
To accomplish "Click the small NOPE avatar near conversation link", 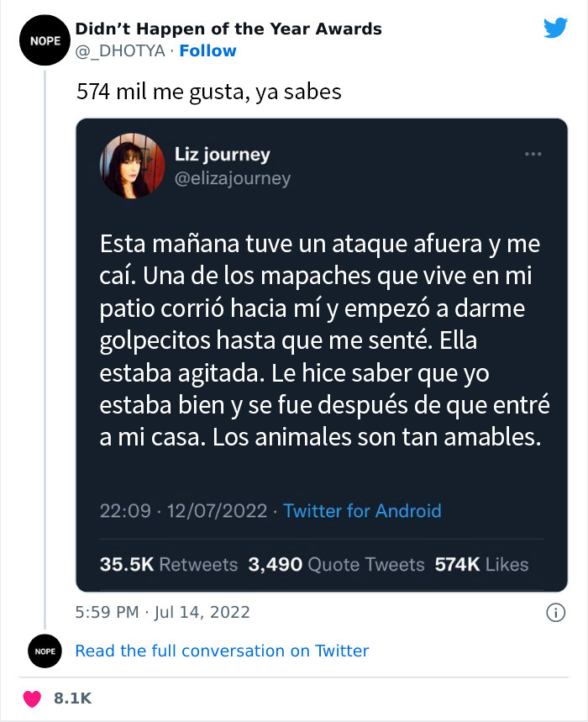I will (45, 651).
